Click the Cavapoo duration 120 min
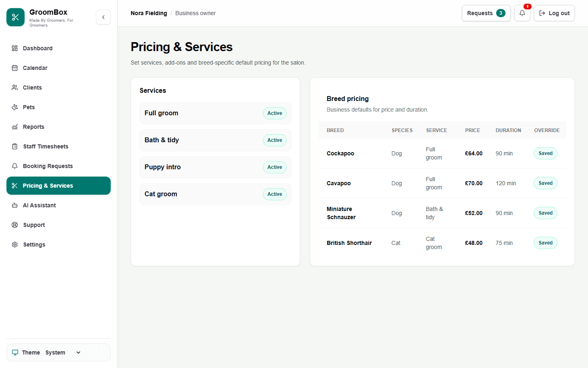This screenshot has width=588, height=368. pos(506,183)
